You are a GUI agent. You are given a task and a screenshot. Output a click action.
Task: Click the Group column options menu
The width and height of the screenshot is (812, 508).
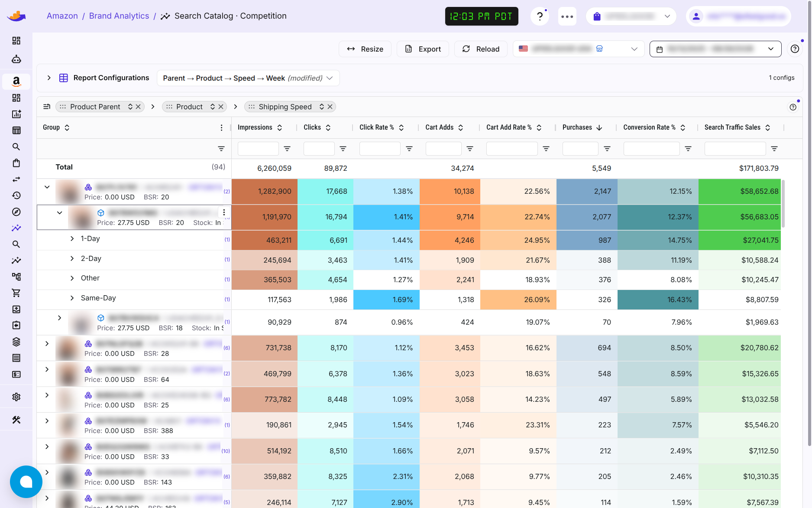[x=221, y=127]
